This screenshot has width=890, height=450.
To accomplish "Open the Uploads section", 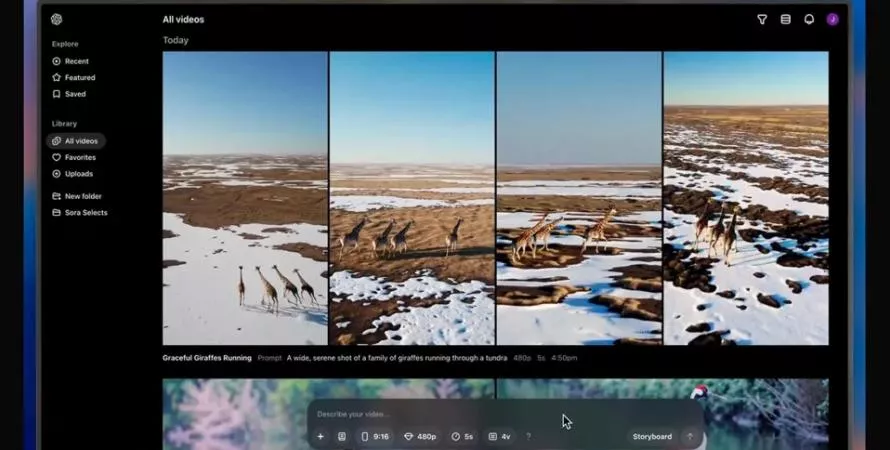I will (73, 174).
